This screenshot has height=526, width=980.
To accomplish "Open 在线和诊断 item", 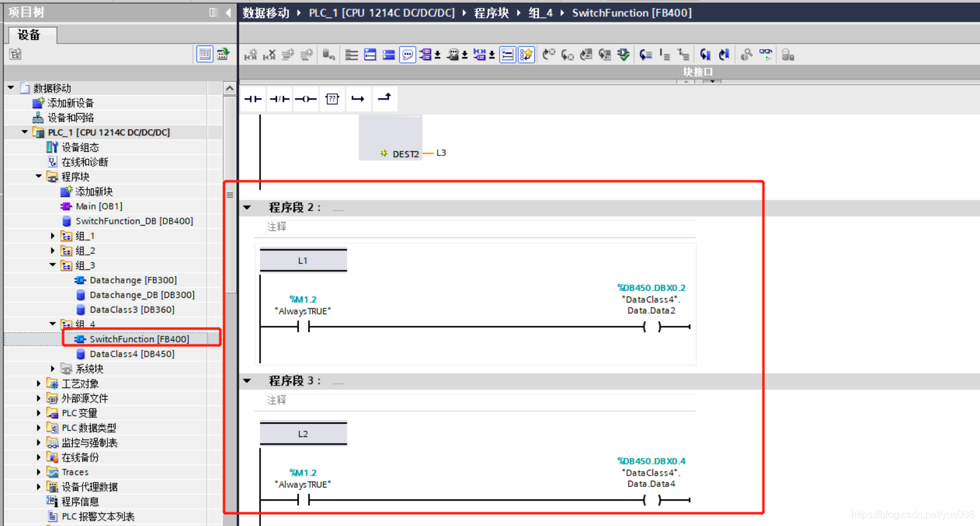I will pyautogui.click(x=85, y=162).
